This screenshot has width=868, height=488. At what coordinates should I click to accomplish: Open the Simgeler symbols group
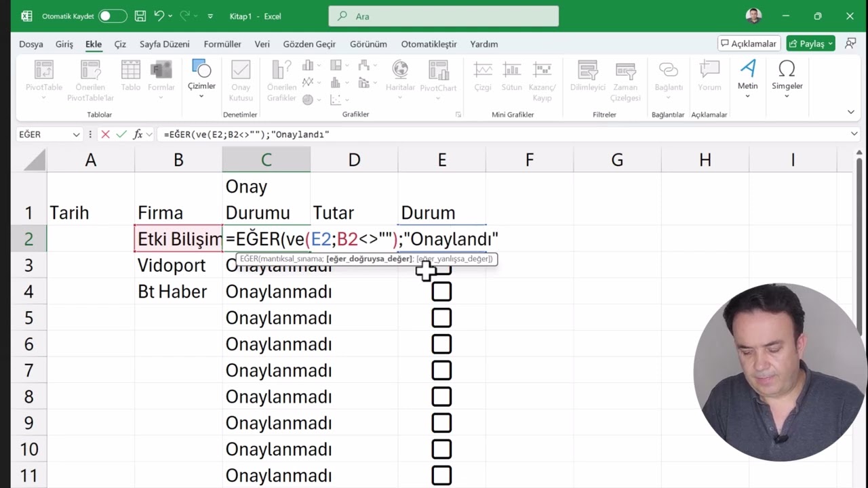(x=787, y=77)
